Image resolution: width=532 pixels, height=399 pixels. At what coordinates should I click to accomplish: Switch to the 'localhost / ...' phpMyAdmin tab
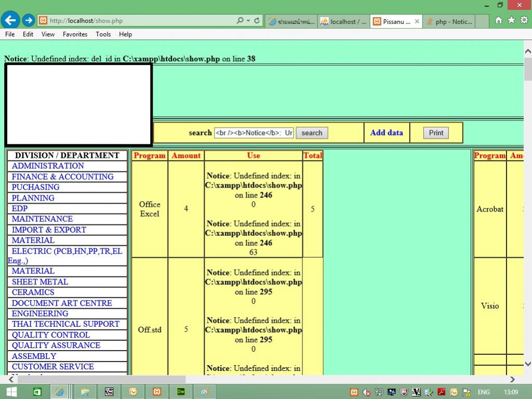343,21
